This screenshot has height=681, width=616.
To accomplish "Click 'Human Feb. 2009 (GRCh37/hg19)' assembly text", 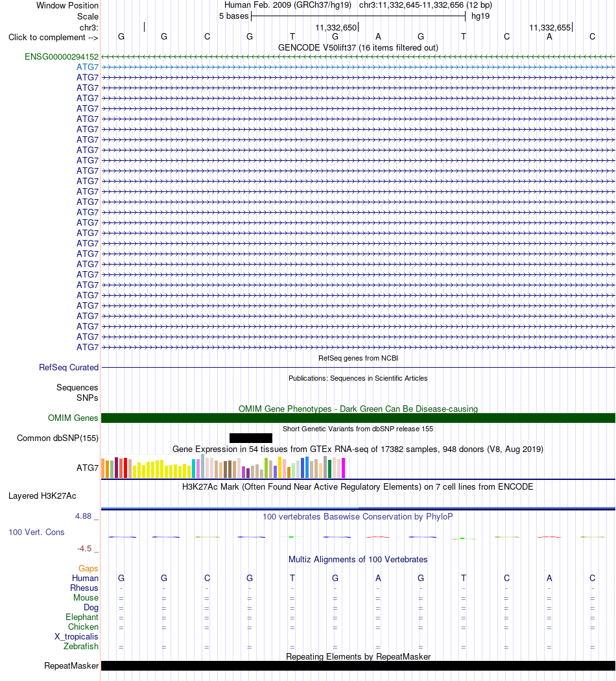I will 288,5.
